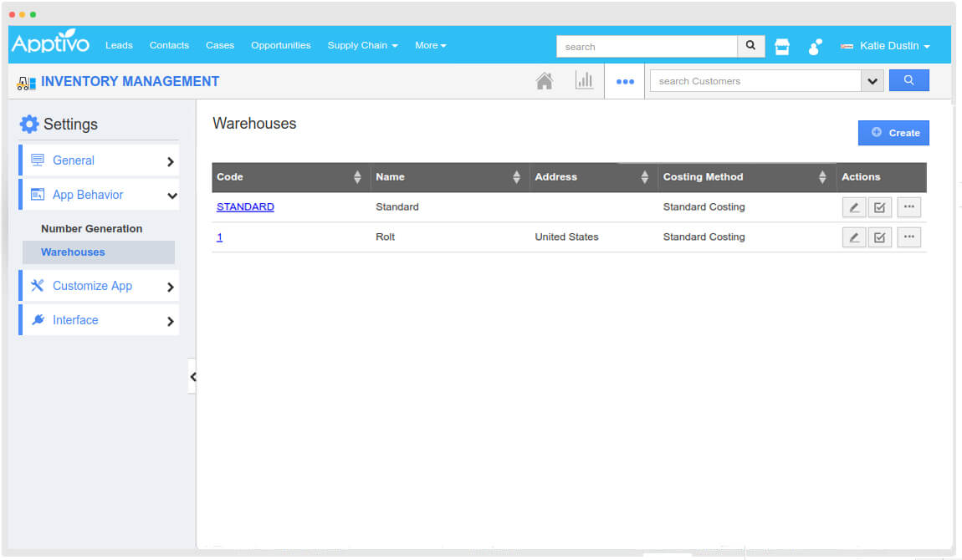Sort the table by the Code column arrows

coord(359,177)
